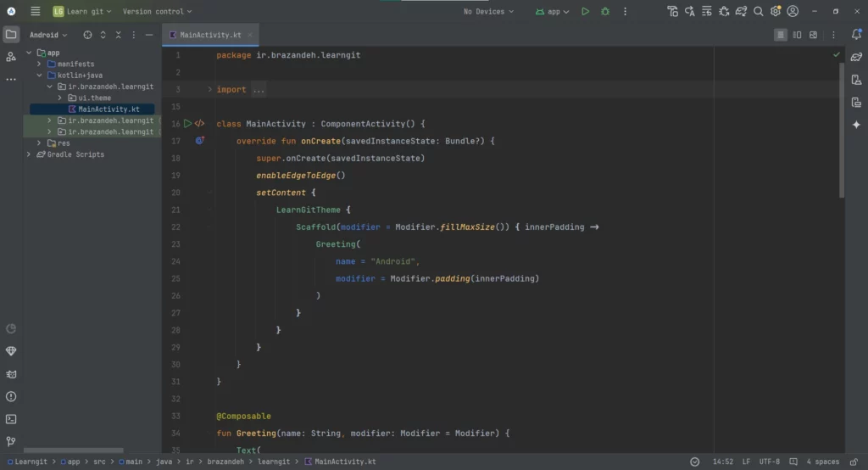Open IDE settings gear icon
This screenshot has width=868, height=470.
pos(776,11)
